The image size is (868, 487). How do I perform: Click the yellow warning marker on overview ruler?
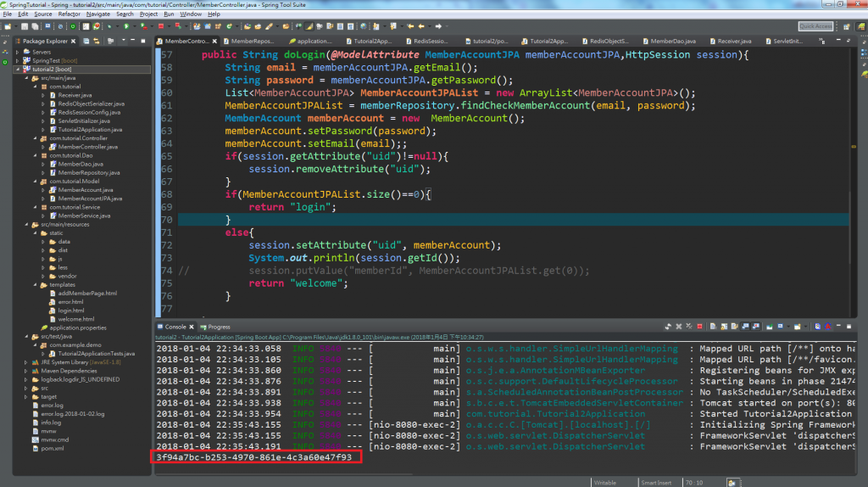854,147
